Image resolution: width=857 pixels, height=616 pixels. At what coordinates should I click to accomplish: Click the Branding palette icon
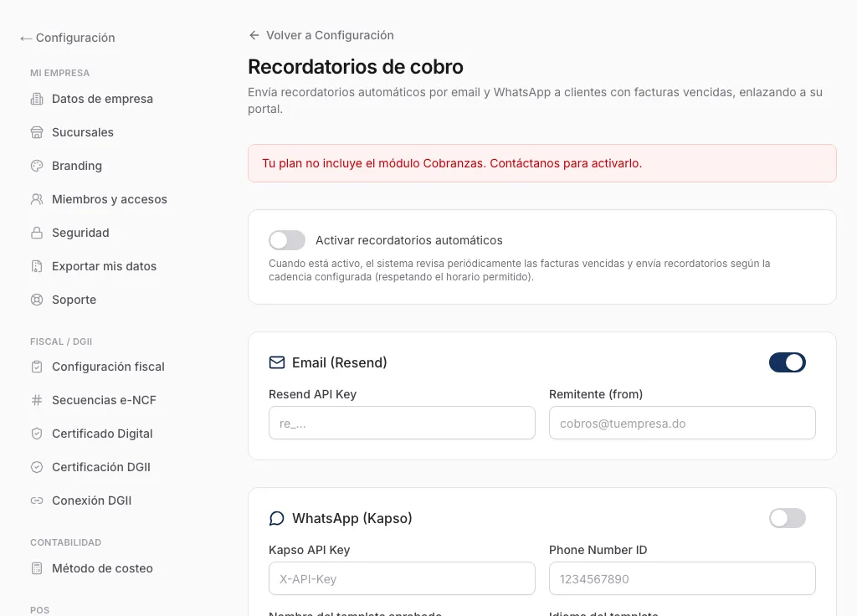point(37,166)
